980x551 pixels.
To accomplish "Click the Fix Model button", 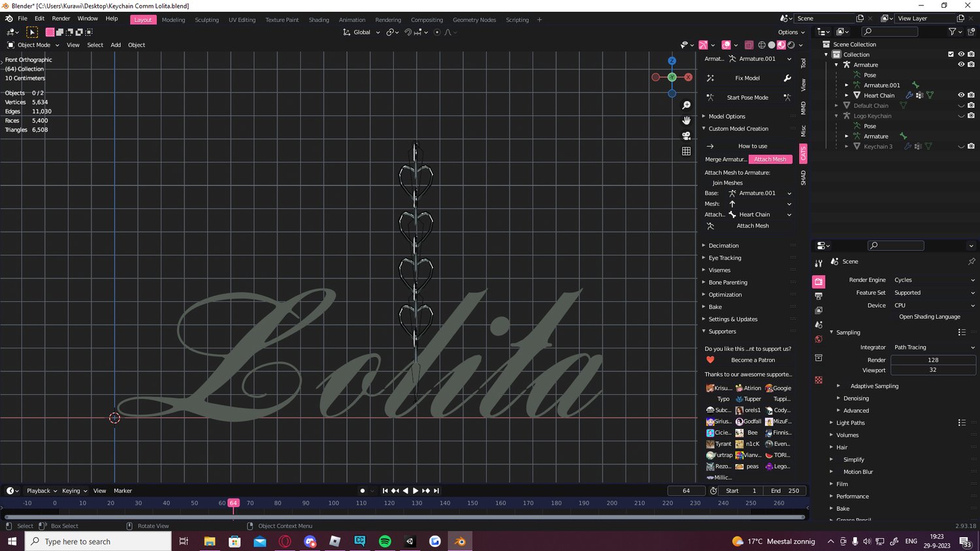I will (747, 78).
